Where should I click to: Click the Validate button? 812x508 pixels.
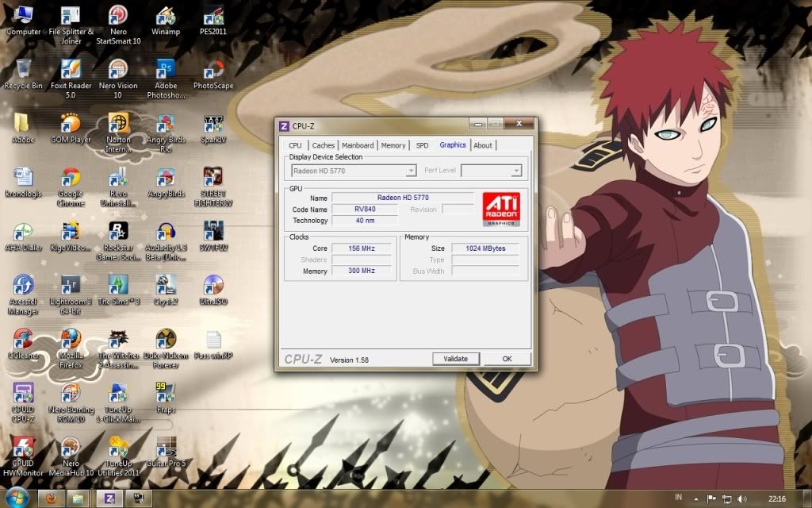(456, 359)
